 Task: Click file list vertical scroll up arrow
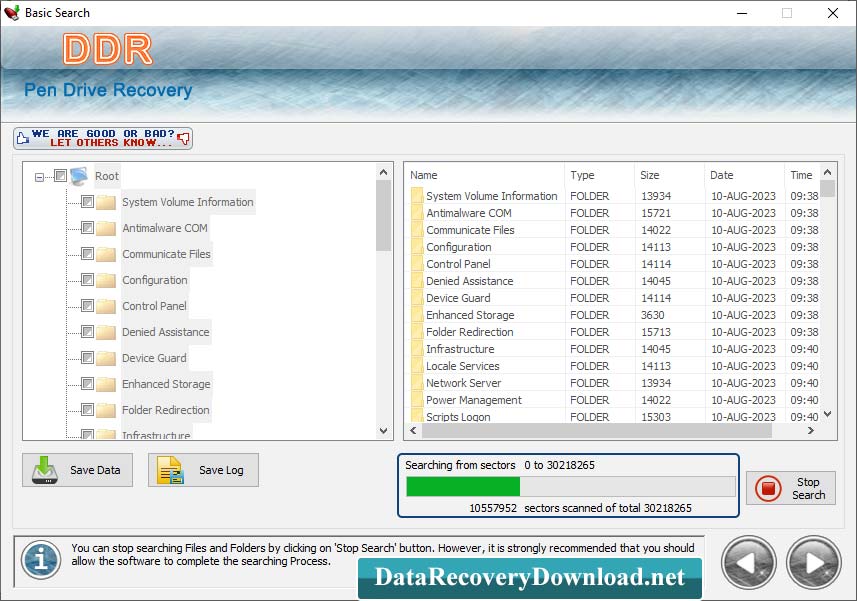tap(827, 173)
